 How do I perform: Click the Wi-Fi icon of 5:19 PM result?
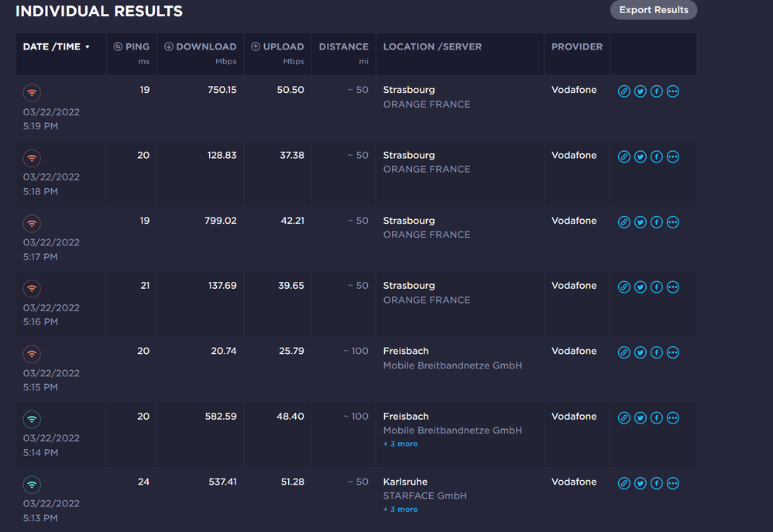(x=32, y=93)
